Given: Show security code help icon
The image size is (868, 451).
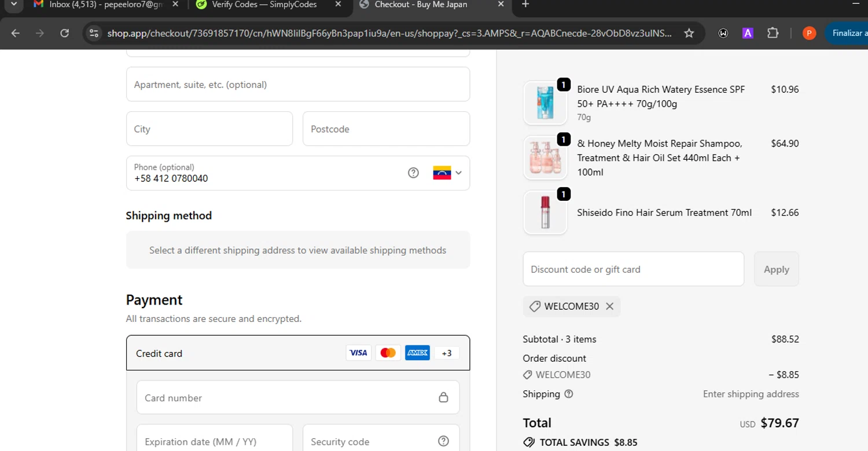Looking at the screenshot, I should (443, 441).
